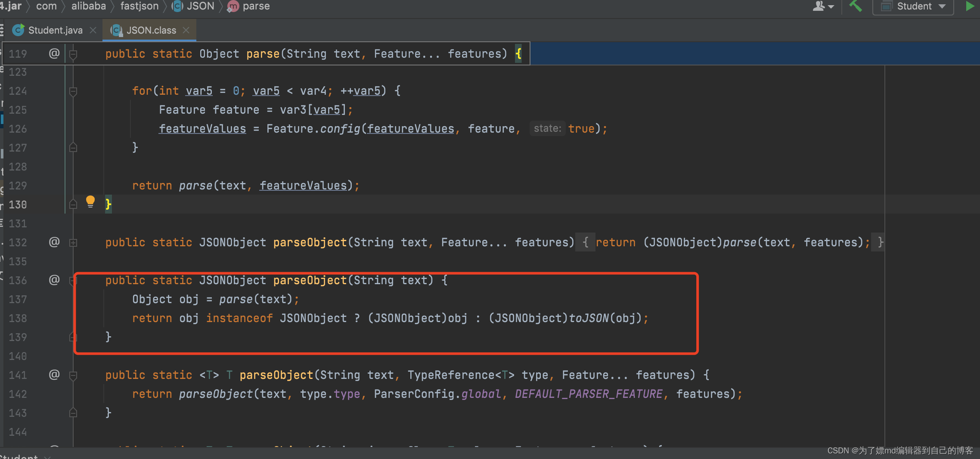
Task: Click the fold end marker at line 130
Action: 73,204
